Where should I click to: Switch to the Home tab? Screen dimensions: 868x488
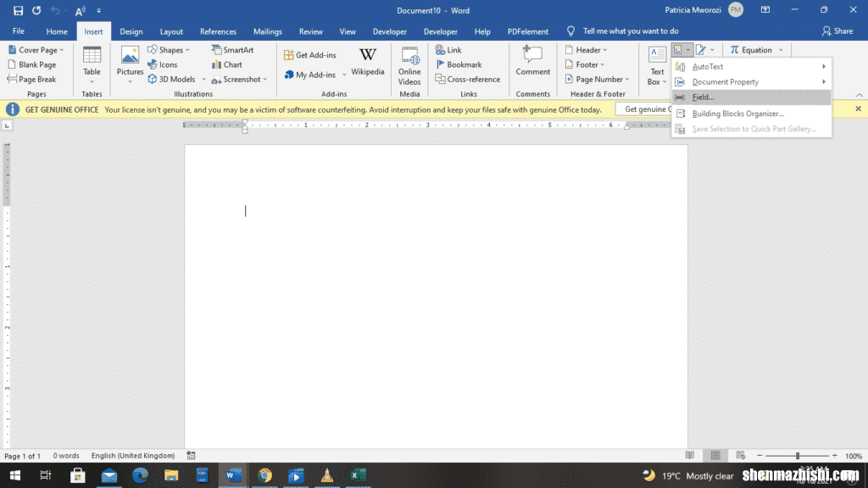pyautogui.click(x=57, y=31)
